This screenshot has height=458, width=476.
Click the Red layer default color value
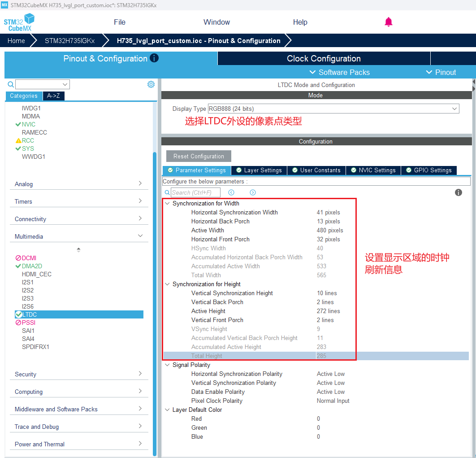point(318,419)
